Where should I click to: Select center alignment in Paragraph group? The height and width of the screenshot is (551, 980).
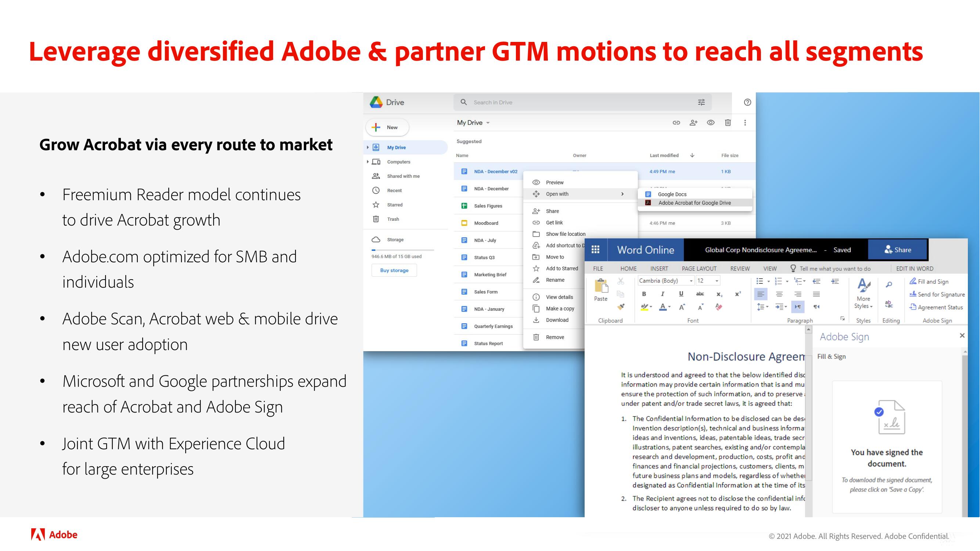tap(779, 294)
